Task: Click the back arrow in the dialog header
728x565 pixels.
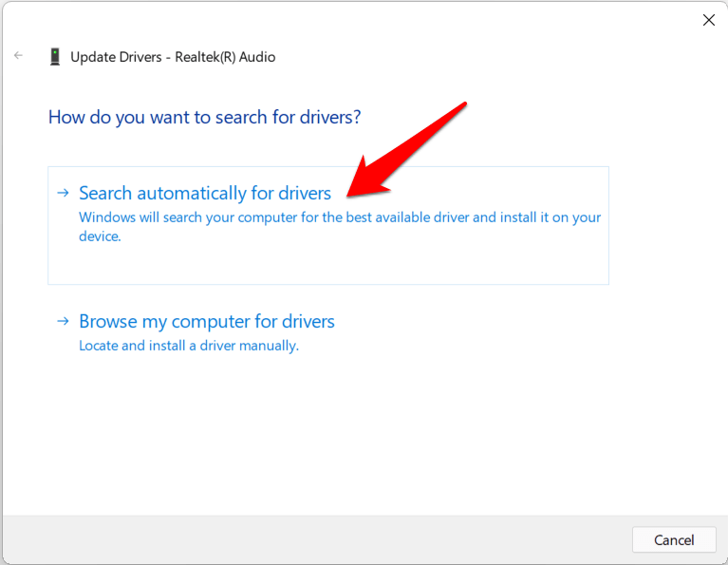Action: pyautogui.click(x=18, y=56)
